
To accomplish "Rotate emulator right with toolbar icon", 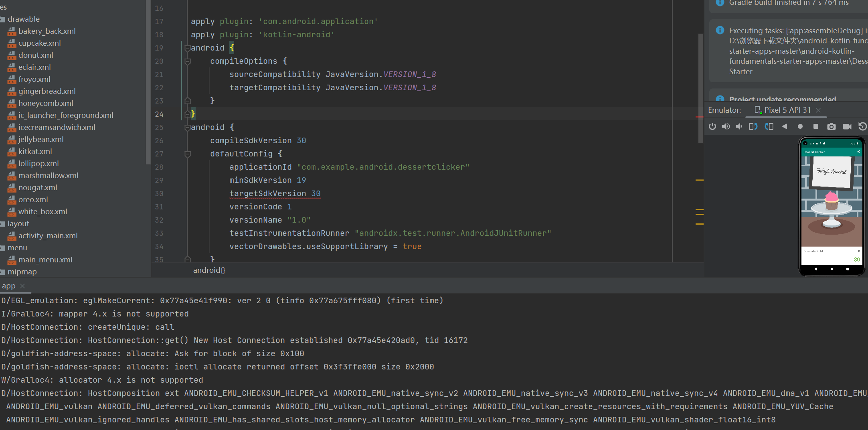I will point(769,127).
